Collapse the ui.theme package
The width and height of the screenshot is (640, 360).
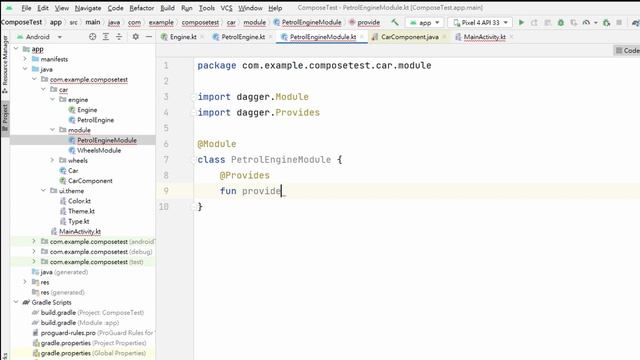click(x=43, y=191)
